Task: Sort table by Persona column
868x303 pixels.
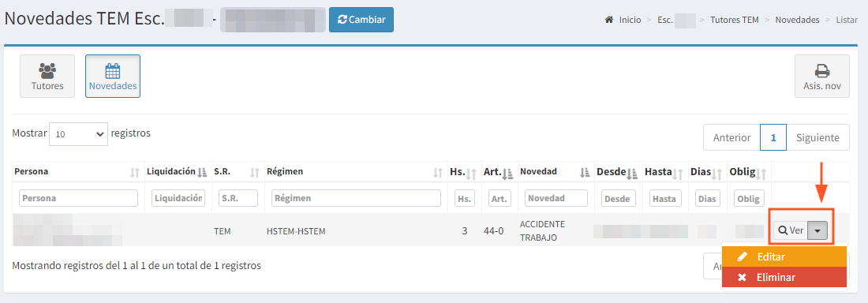Action: point(77,172)
